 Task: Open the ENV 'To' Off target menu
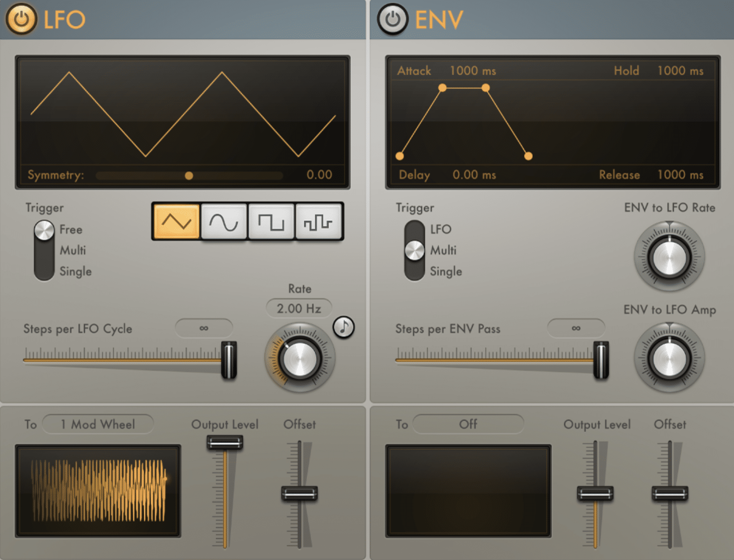468,424
